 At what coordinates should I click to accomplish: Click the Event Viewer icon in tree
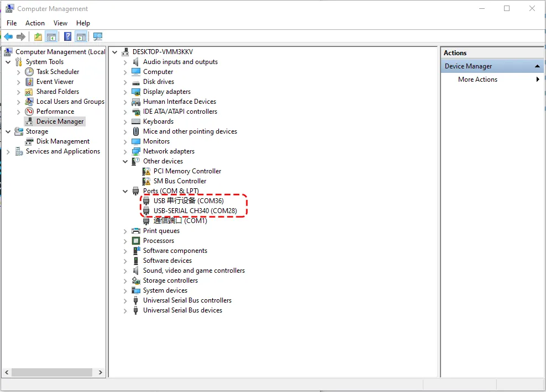click(29, 82)
